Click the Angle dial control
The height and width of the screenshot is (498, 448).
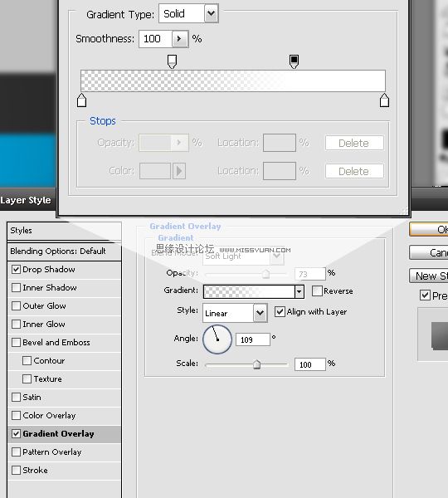point(217,339)
